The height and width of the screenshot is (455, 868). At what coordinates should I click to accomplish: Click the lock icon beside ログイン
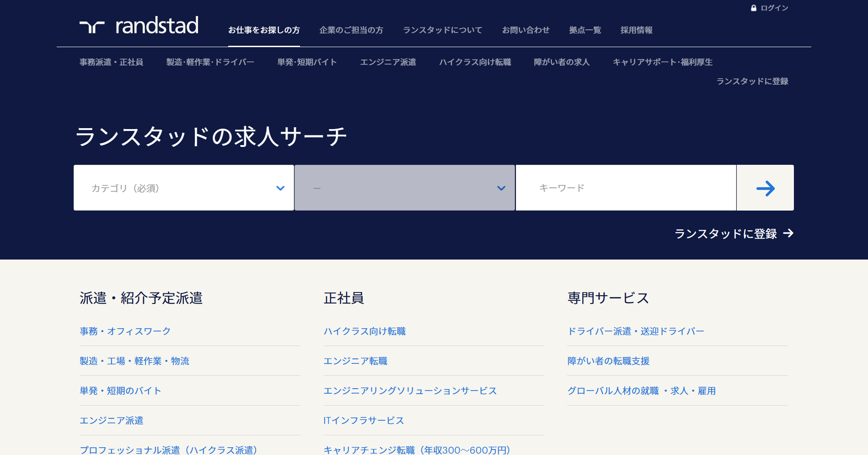[x=754, y=8]
